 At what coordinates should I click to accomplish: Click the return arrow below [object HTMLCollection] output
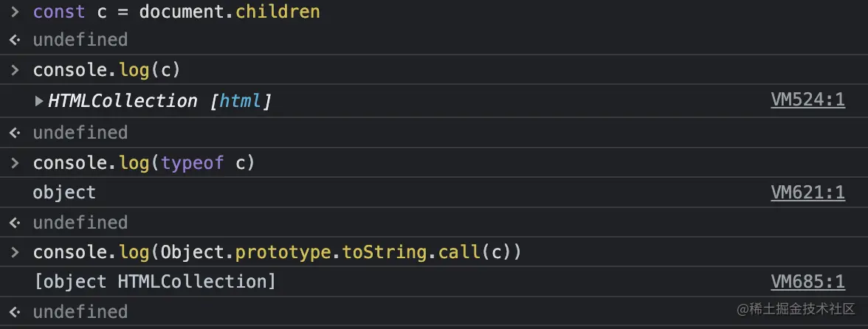pos(15,312)
